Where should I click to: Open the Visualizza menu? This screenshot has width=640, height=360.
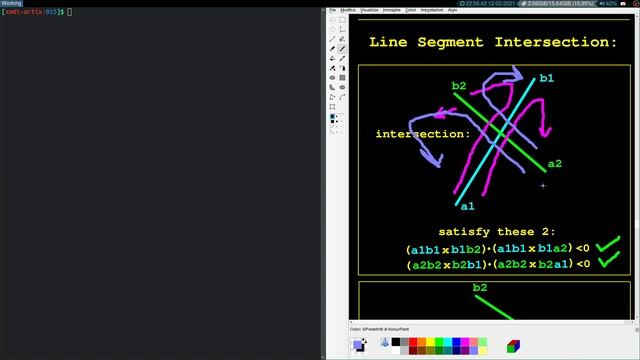click(369, 10)
